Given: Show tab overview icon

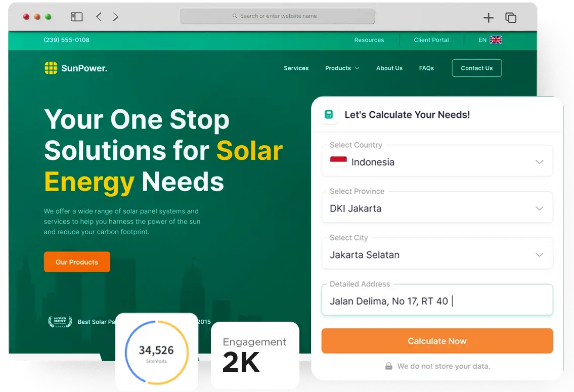Looking at the screenshot, I should pos(511,18).
